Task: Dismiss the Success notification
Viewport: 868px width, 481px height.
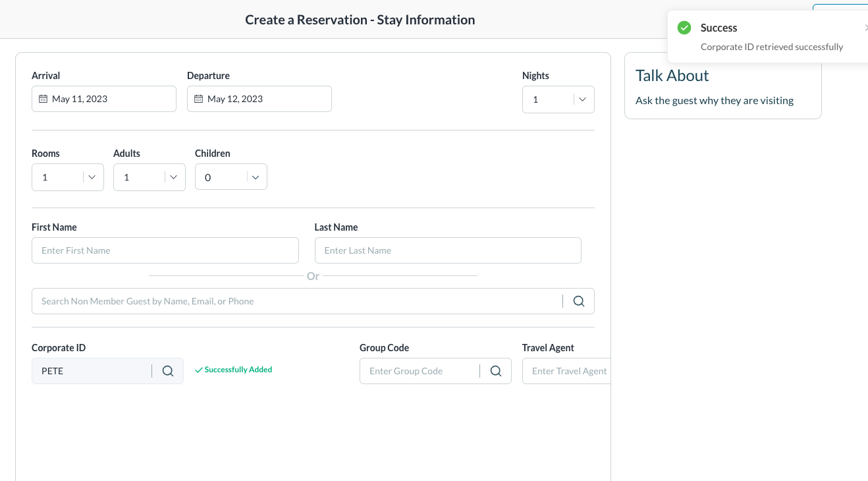Action: 865,28
